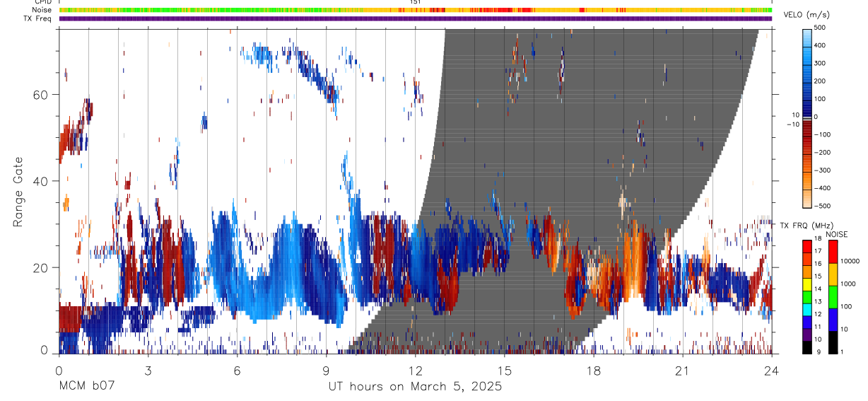Click the 18 tick on UT hours axis
Screen dimensions: 868x401
pos(593,371)
